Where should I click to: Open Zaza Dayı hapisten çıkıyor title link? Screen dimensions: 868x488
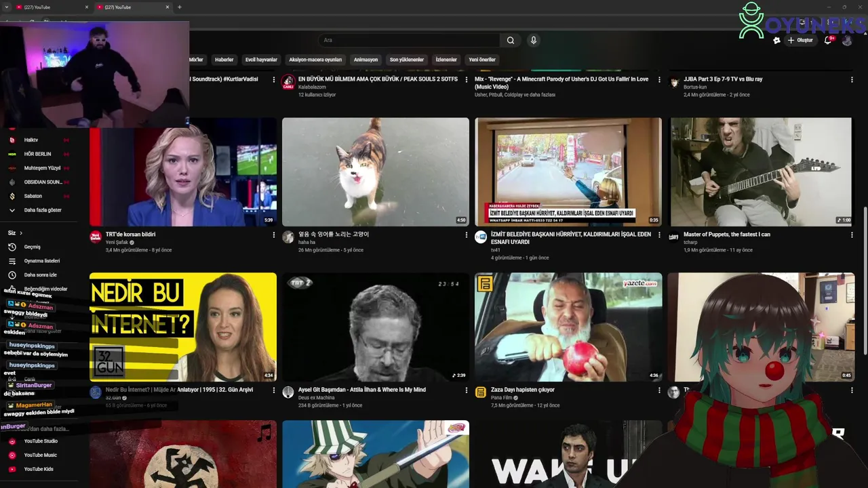pyautogui.click(x=523, y=390)
